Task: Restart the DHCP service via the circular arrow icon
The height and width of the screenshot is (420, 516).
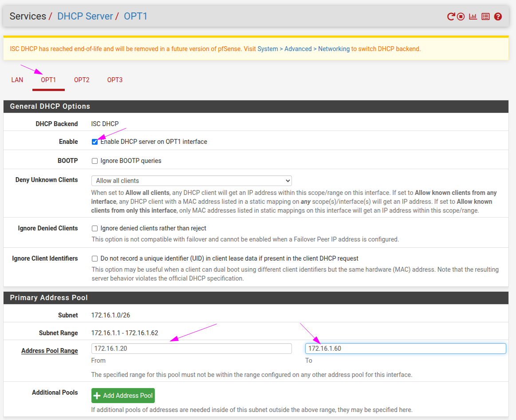Action: 451,17
